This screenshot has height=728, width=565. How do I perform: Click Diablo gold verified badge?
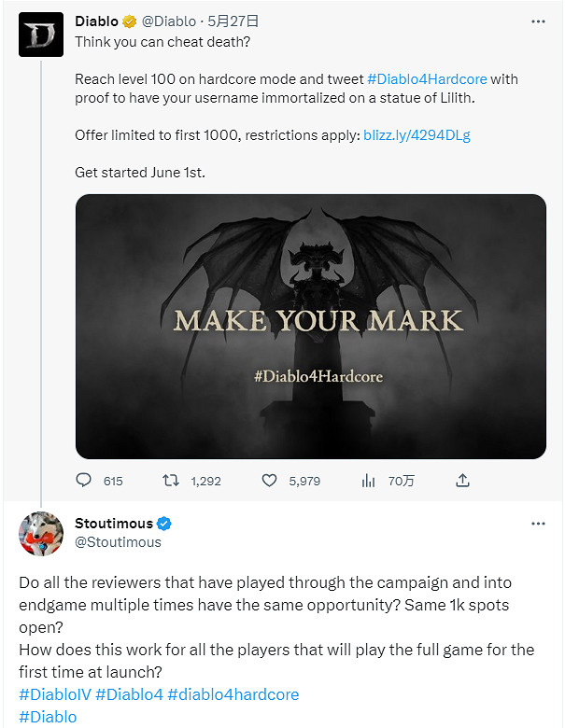coord(130,21)
